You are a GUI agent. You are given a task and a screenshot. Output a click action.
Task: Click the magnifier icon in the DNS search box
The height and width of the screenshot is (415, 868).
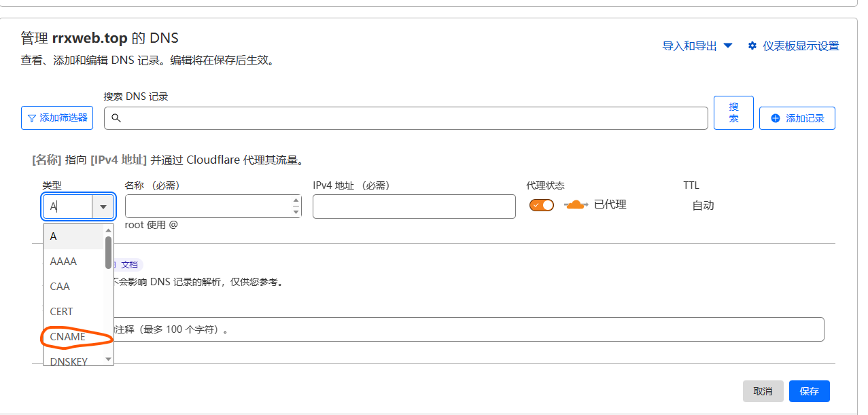116,118
